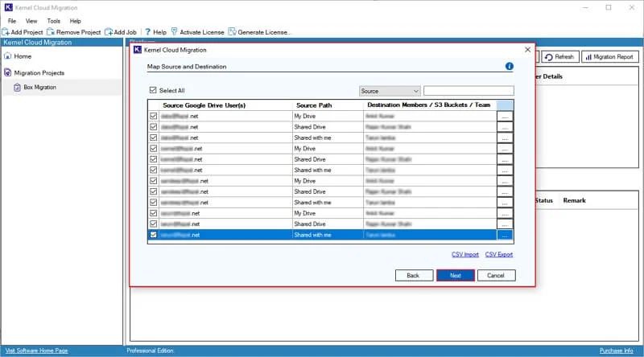Close the Map Source and Destination dialog
This screenshot has height=357, width=644.
(528, 50)
